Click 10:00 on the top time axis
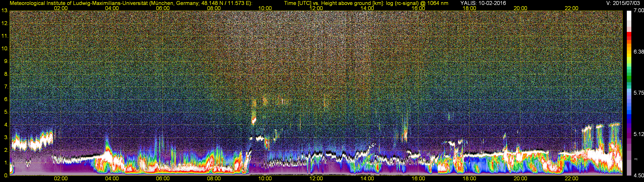The image size is (644, 182). [265, 8]
